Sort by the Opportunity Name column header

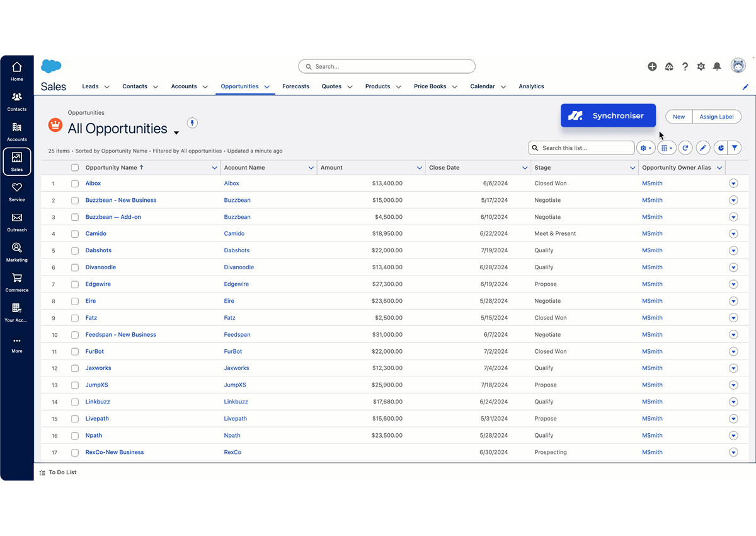click(x=115, y=168)
